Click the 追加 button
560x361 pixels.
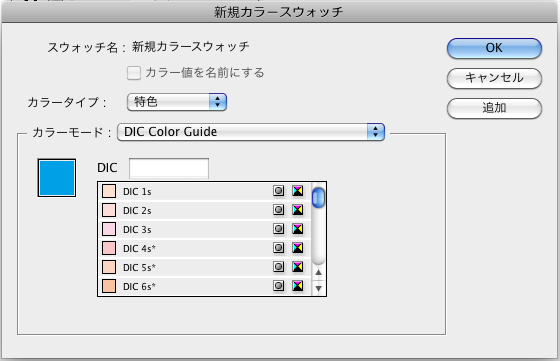click(x=494, y=108)
